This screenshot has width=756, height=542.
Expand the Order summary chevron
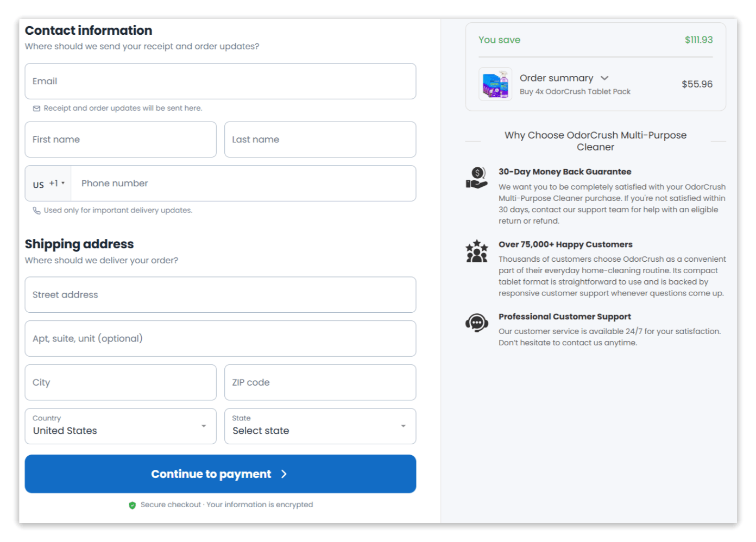[604, 78]
